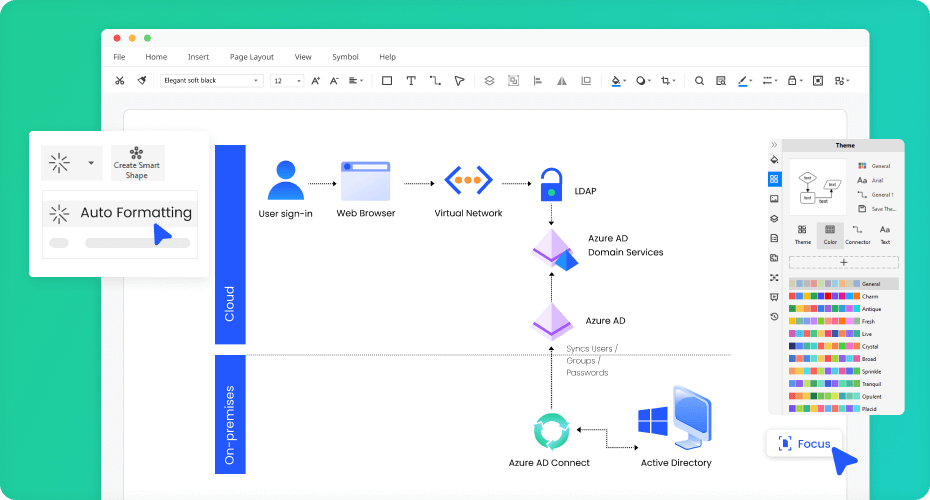Click the Align Left objects icon
This screenshot has height=500, width=930.
538,81
